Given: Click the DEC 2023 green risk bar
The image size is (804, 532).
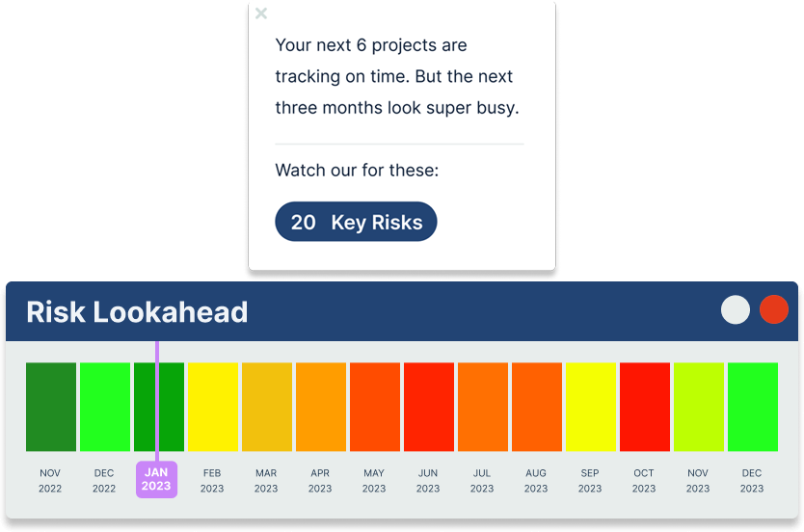Looking at the screenshot, I should click(x=753, y=407).
